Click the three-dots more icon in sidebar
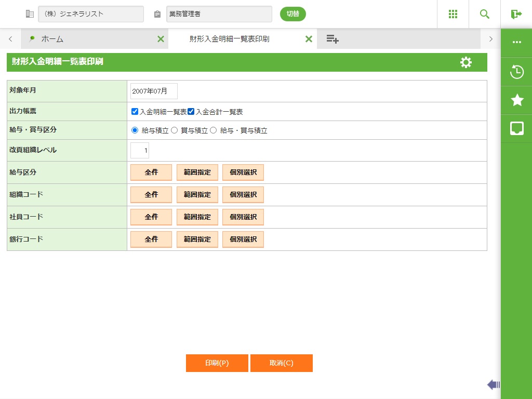 coord(517,42)
